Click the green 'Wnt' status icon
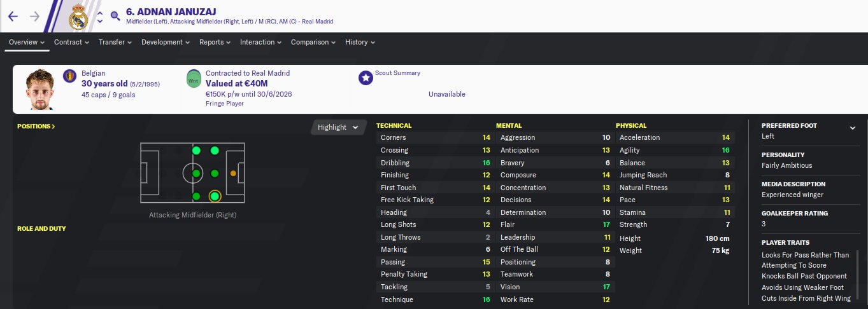Viewport: 868px width, 309px height. pos(193,79)
